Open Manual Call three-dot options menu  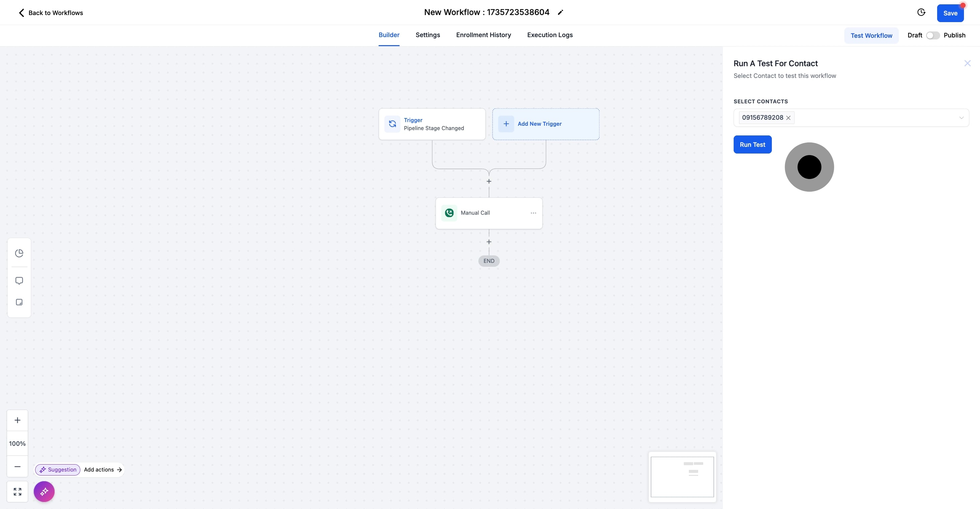click(534, 213)
